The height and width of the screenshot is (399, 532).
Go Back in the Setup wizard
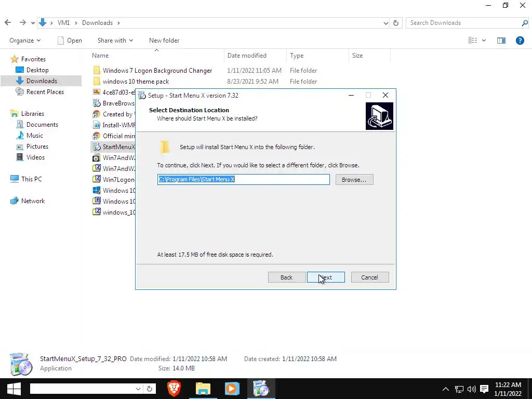[x=286, y=277]
